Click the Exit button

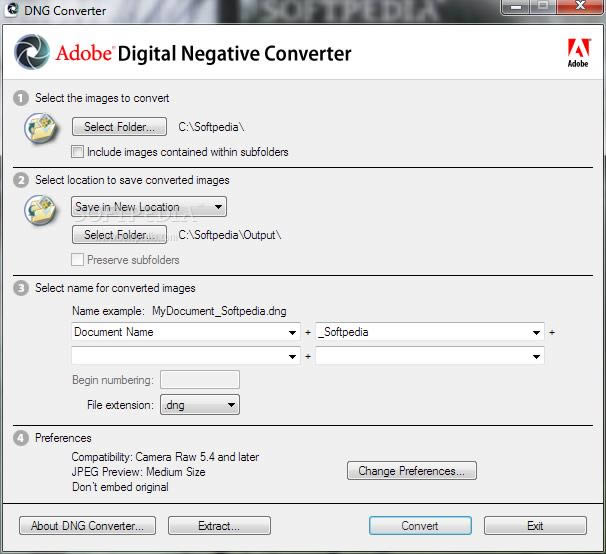[535, 526]
